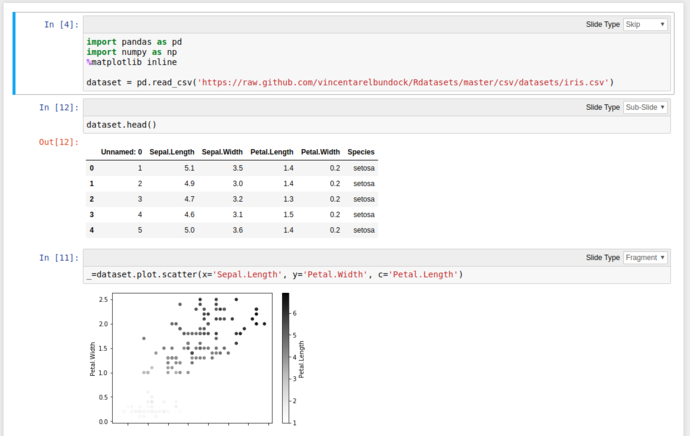Open Slide Type dropdown showing Fragment

pyautogui.click(x=645, y=257)
